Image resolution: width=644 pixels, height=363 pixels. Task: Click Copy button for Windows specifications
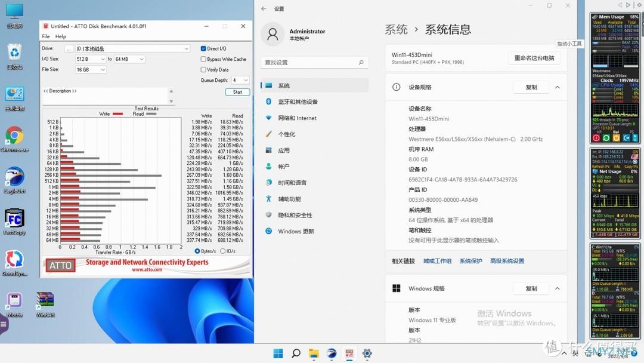coord(531,288)
